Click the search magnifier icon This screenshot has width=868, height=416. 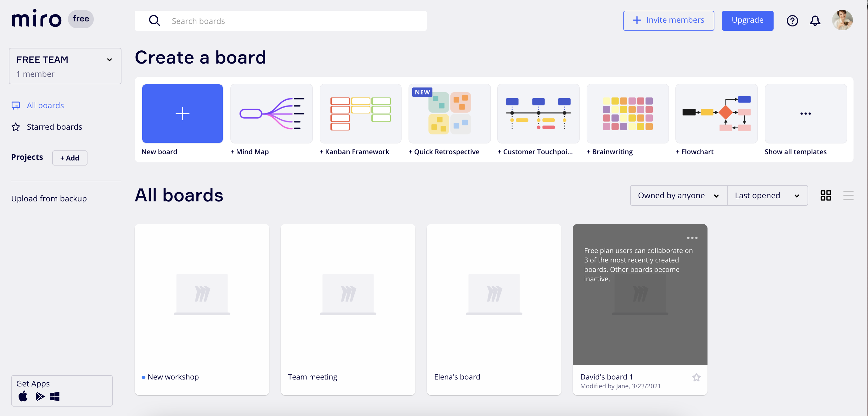point(154,21)
